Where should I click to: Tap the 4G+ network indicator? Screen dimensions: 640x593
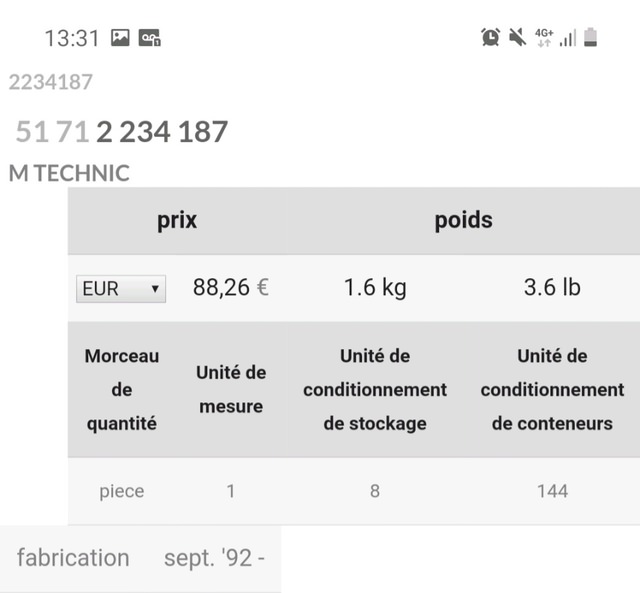coord(544,38)
